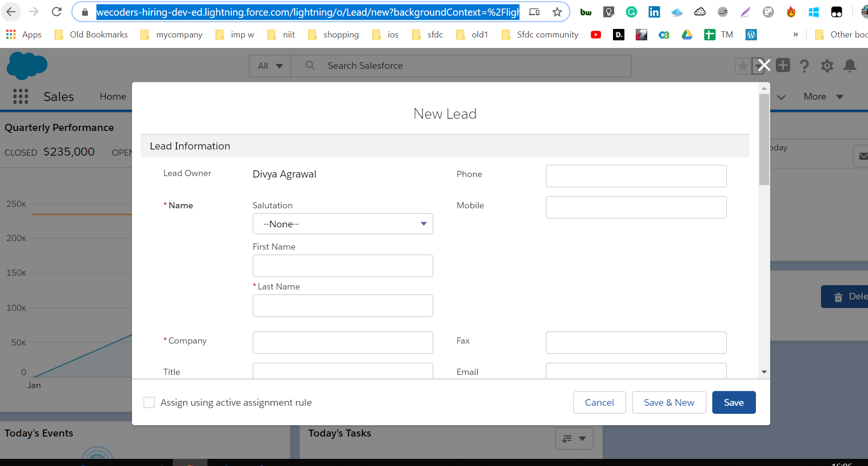Open the notifications bell icon
The height and width of the screenshot is (466, 868).
[849, 66]
